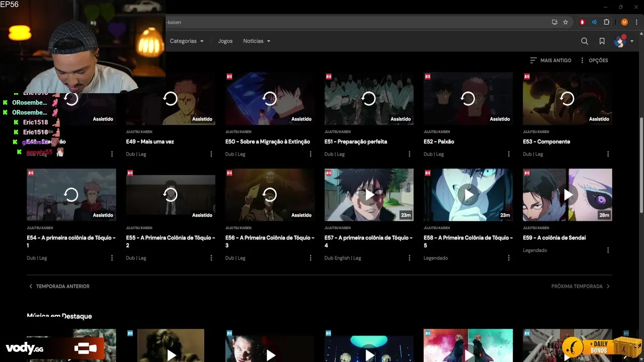644x362 pixels.
Task: Click Jujutsu Kaisen label above E59
Action: coord(536,228)
